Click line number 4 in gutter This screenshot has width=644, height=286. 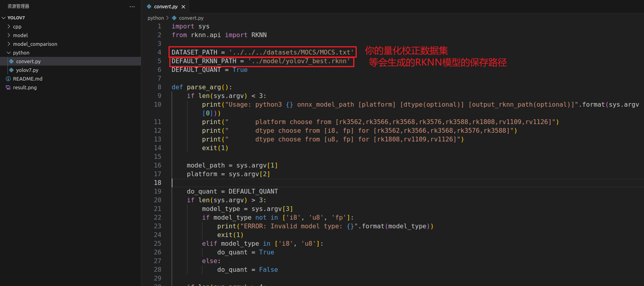click(159, 52)
